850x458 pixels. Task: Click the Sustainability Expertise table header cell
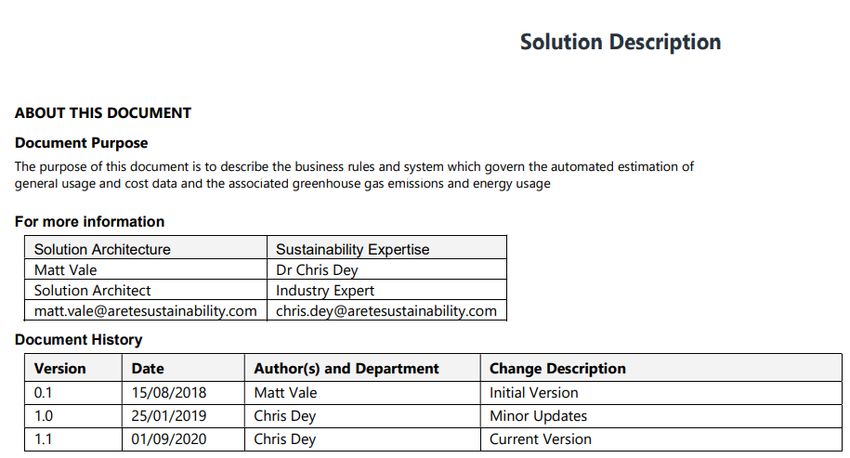[387, 249]
